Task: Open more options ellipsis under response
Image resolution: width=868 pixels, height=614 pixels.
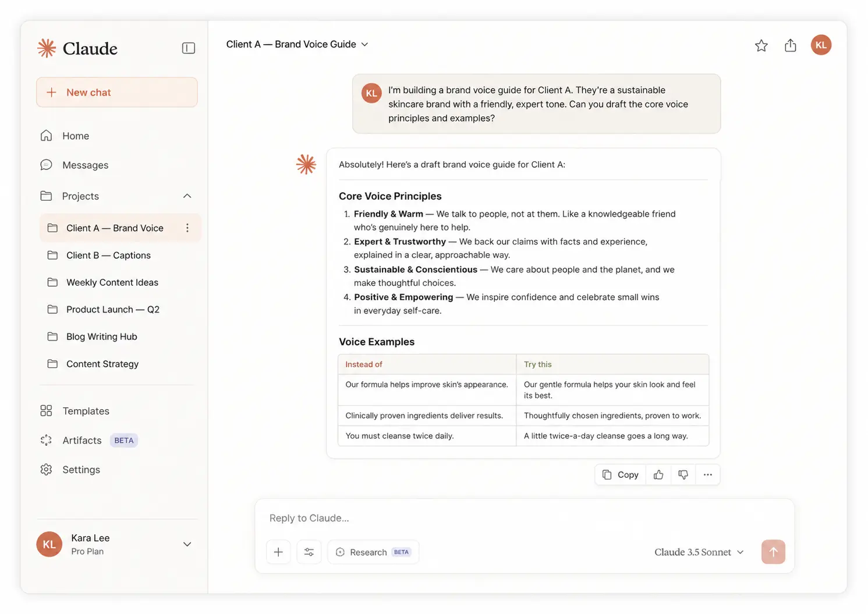Action: (x=708, y=475)
